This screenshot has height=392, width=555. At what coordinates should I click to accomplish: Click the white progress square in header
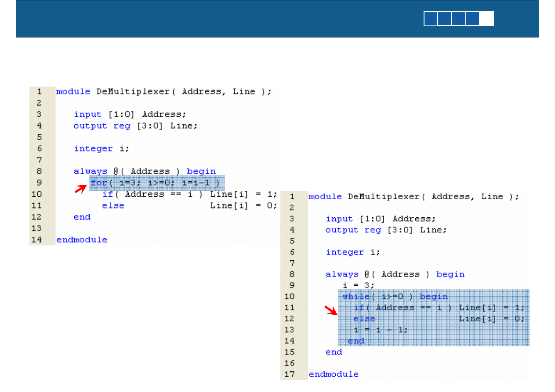tap(486, 19)
